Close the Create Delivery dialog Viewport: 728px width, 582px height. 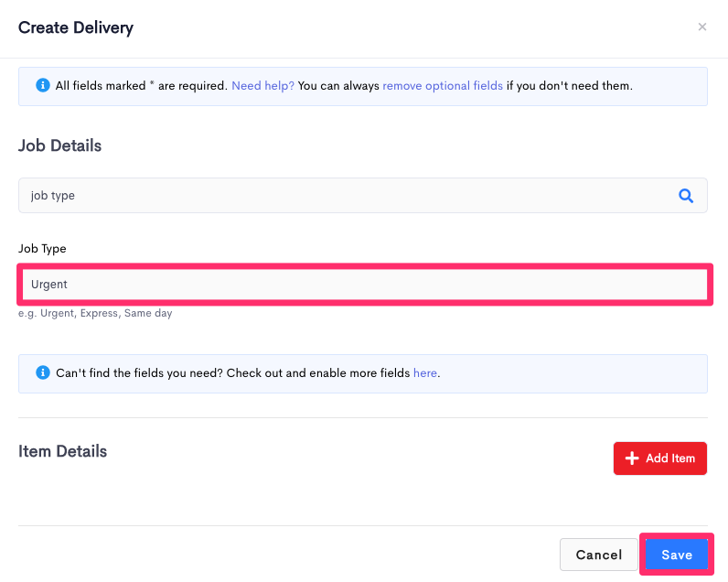coord(702,27)
